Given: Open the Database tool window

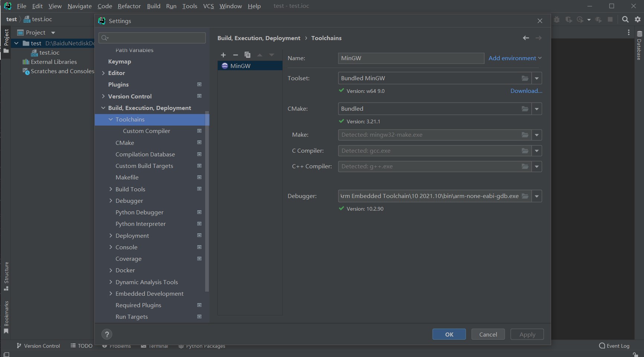Looking at the screenshot, I should 639,46.
